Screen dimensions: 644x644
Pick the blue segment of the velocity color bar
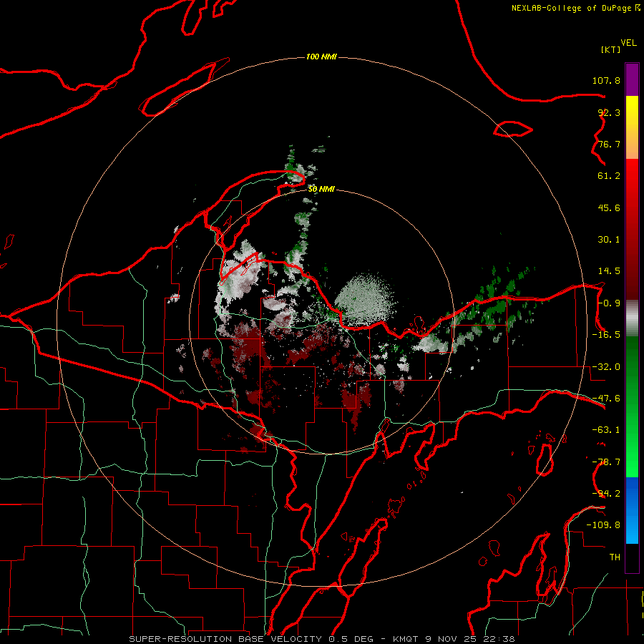pyautogui.click(x=632, y=510)
